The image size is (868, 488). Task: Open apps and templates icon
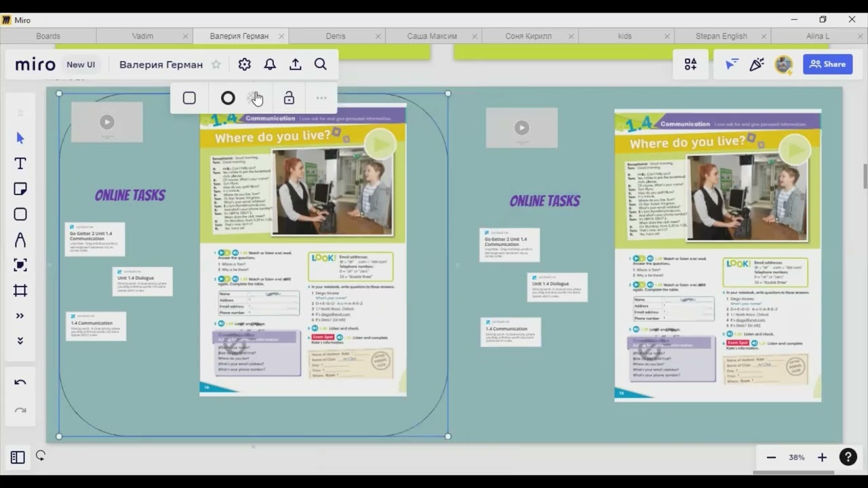pyautogui.click(x=690, y=64)
